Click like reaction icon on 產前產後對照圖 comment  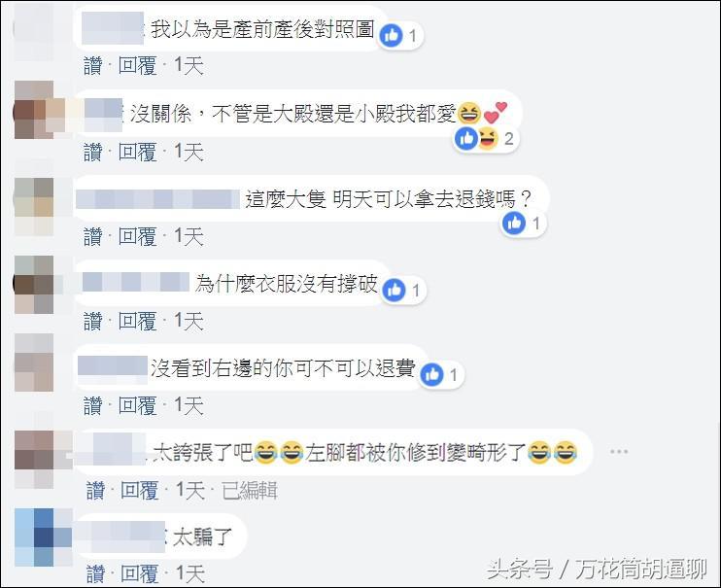pos(392,35)
